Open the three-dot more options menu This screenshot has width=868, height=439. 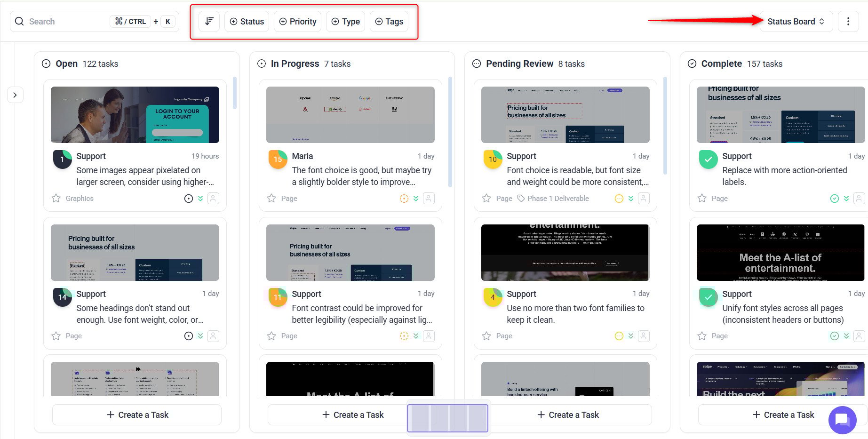pyautogui.click(x=848, y=22)
